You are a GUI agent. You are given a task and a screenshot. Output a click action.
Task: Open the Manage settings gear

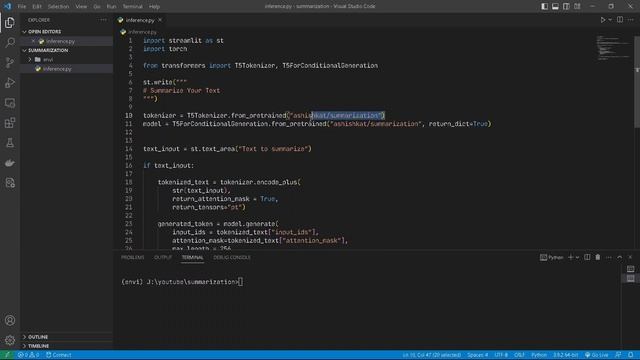tap(10, 340)
